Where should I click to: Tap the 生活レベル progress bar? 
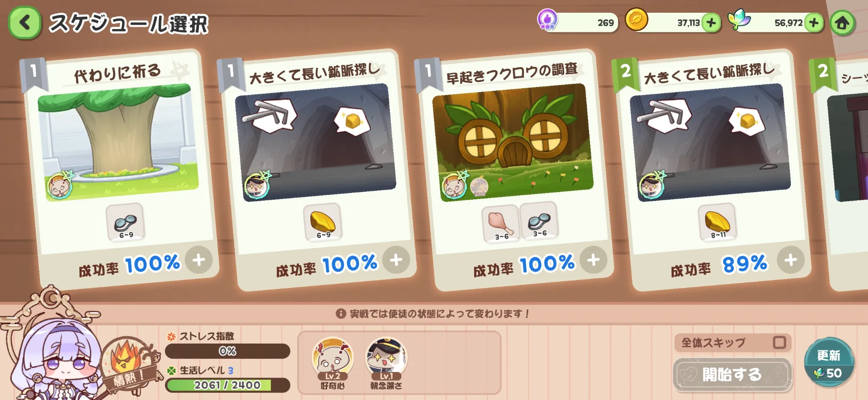[228, 385]
